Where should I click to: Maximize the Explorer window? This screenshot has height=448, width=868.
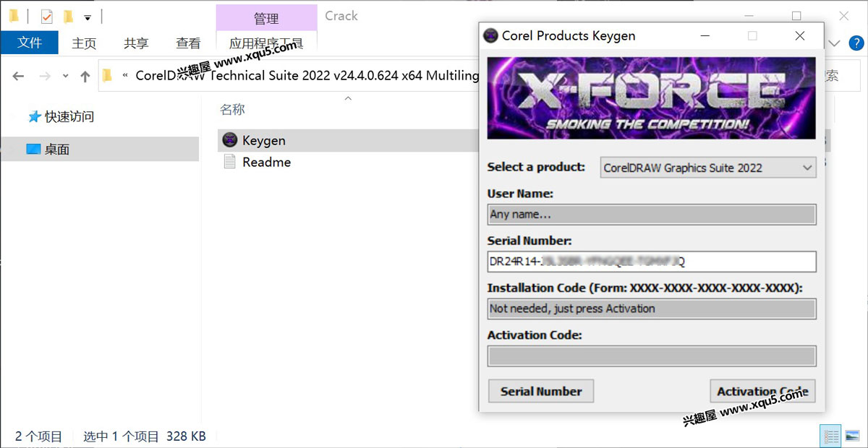(796, 15)
